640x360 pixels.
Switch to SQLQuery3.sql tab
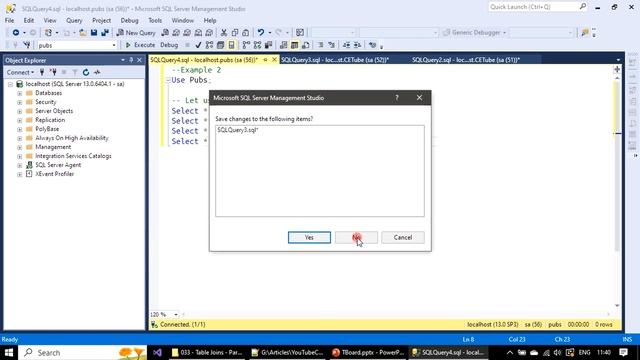click(335, 60)
